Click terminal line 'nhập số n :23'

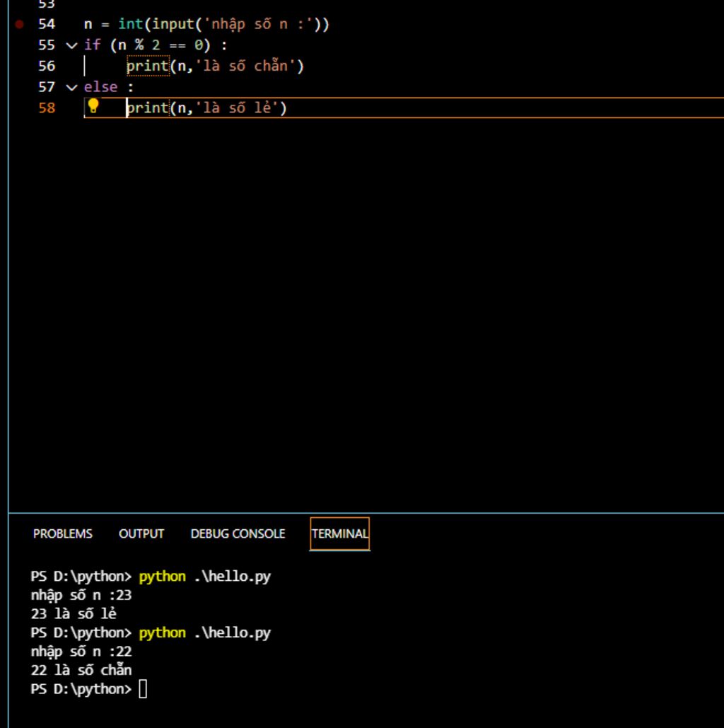pos(81,596)
